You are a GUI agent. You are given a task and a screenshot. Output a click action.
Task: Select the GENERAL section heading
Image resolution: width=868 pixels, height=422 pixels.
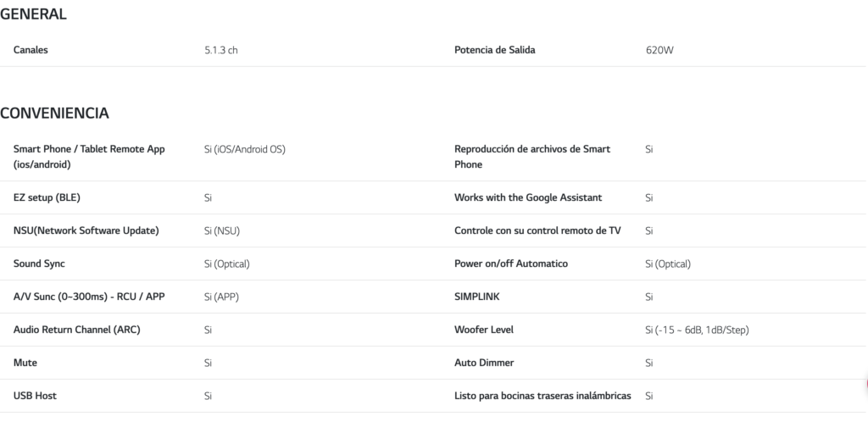tap(33, 14)
